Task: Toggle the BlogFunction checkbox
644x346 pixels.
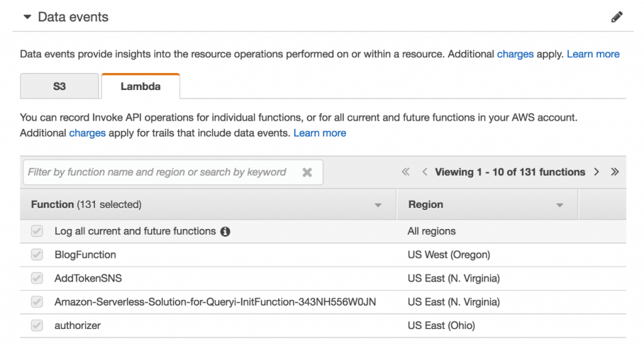Action: pyautogui.click(x=37, y=255)
